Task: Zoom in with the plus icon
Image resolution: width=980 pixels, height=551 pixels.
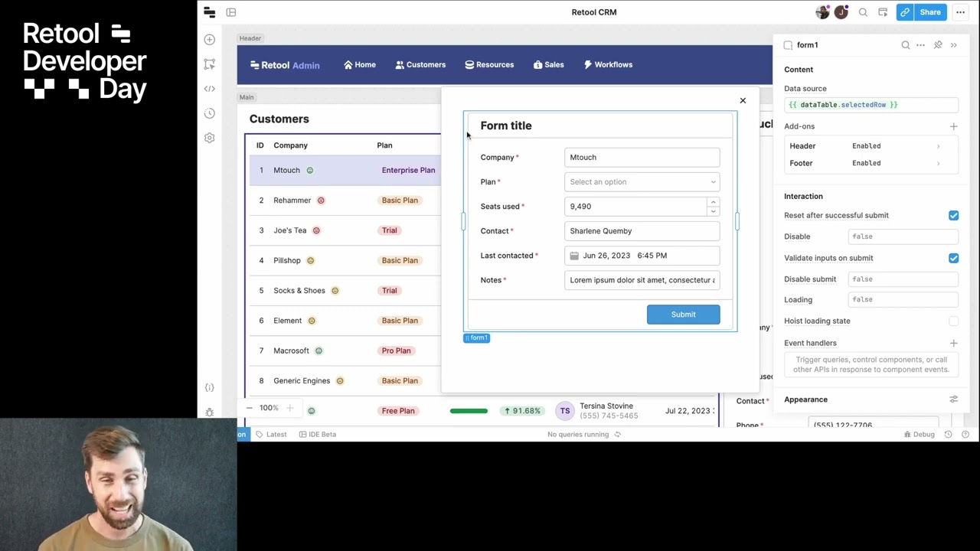Action: click(289, 408)
